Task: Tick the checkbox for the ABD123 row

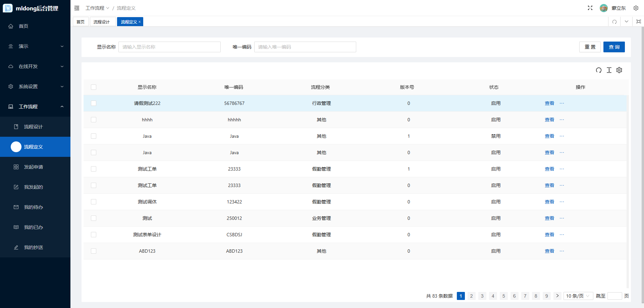Action: point(94,251)
